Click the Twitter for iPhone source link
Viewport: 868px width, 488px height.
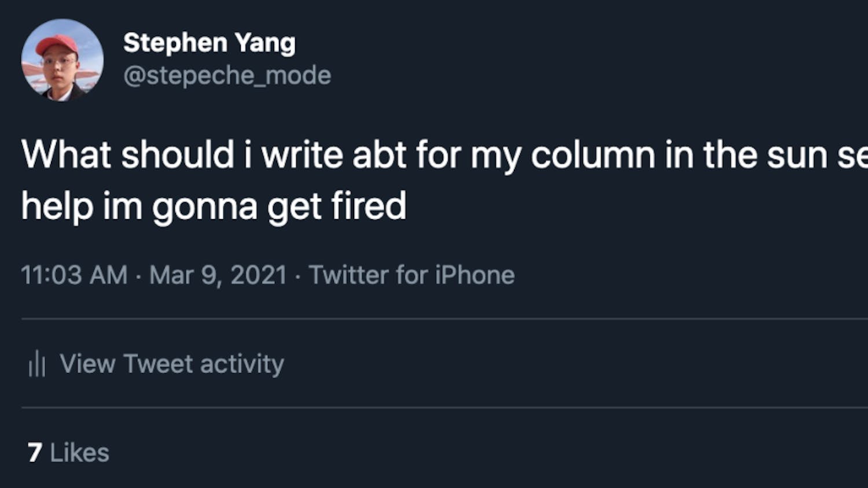click(411, 275)
